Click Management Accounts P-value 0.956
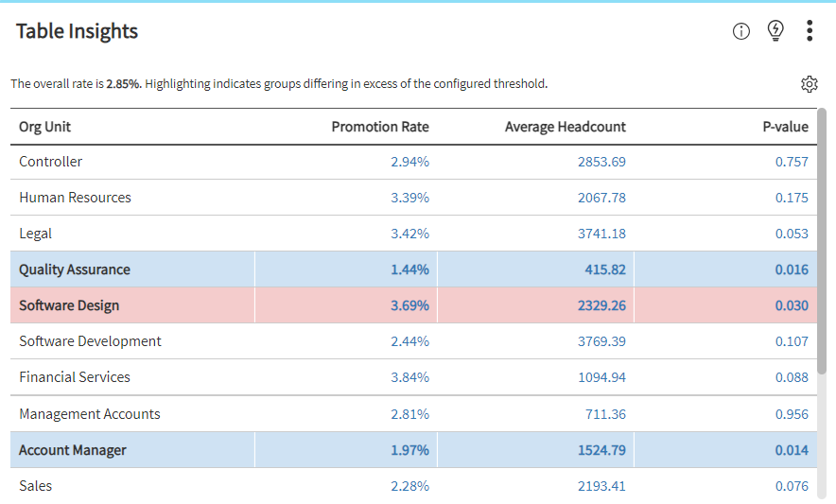This screenshot has width=836, height=504. coord(792,414)
